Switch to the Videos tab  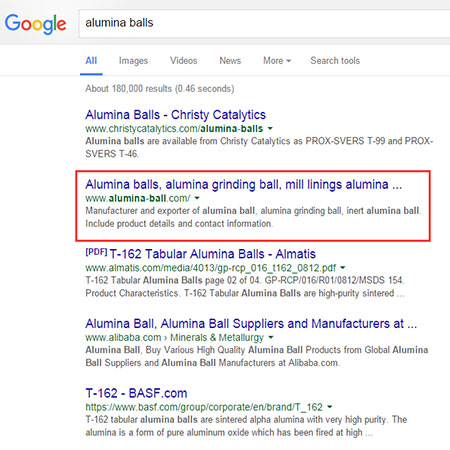coord(184,61)
